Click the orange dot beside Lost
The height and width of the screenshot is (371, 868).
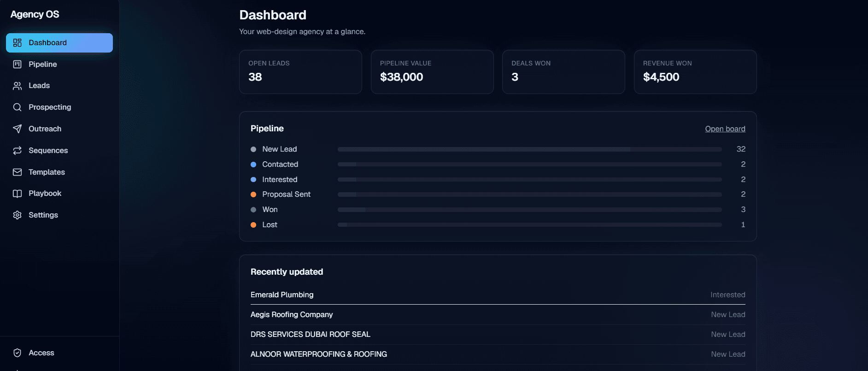coord(253,225)
